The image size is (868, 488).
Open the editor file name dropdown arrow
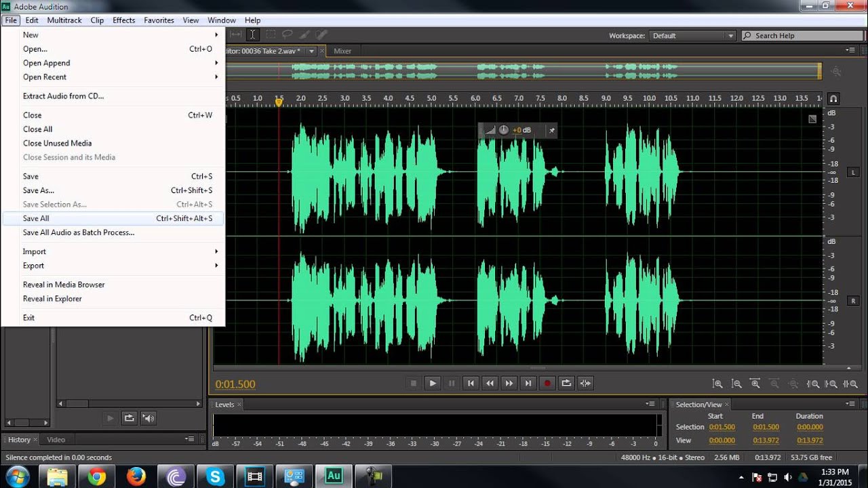click(312, 51)
